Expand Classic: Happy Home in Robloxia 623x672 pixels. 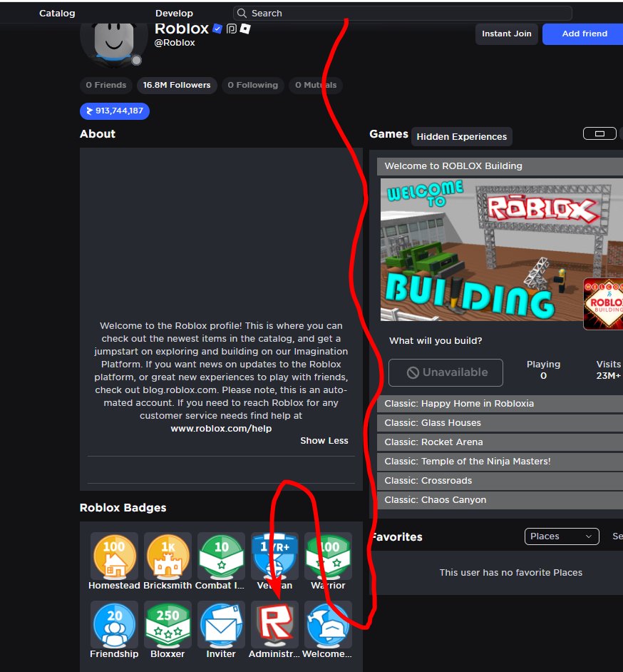(x=500, y=404)
